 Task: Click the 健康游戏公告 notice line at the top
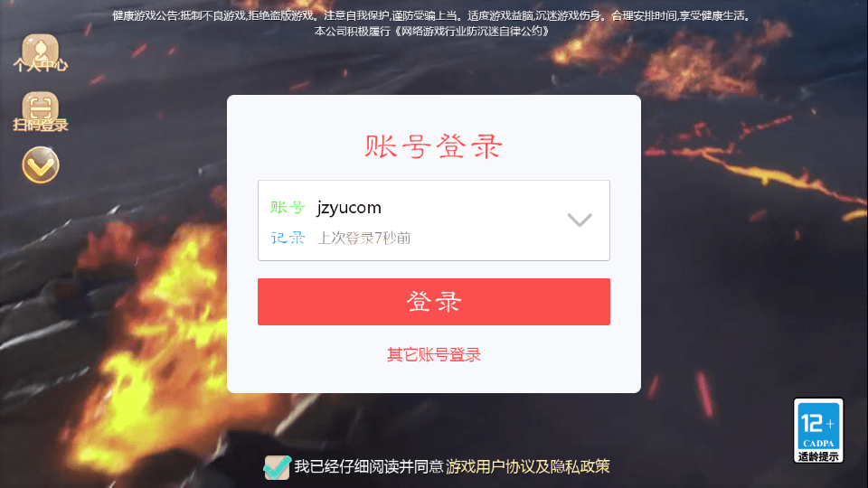click(431, 16)
